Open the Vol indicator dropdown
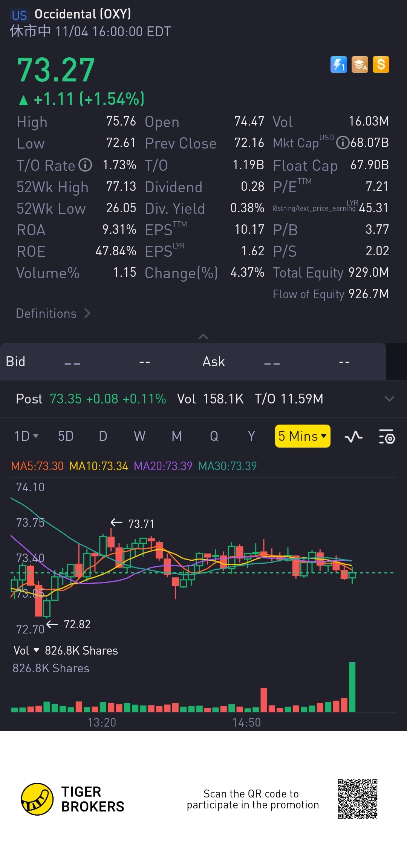The height and width of the screenshot is (868, 407). 26,650
